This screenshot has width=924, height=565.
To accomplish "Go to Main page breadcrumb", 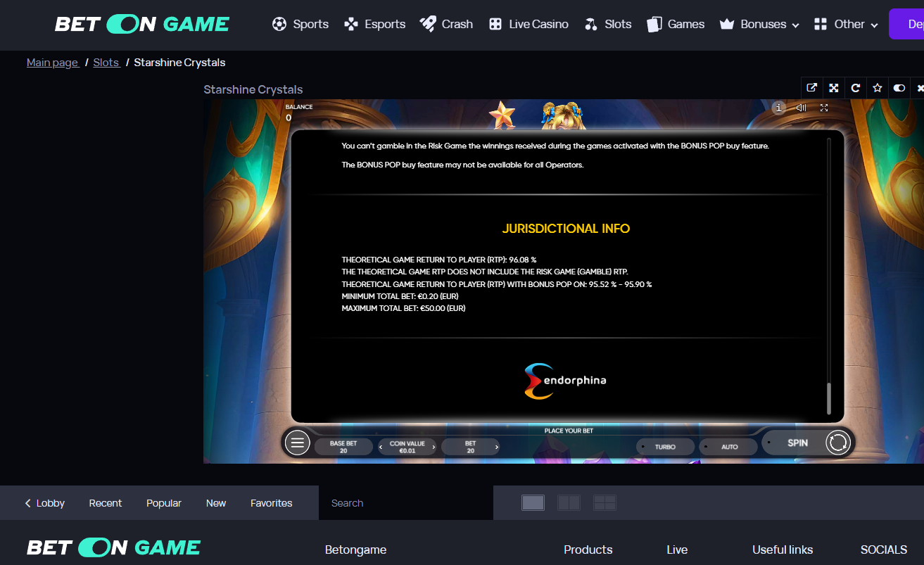I will point(53,63).
